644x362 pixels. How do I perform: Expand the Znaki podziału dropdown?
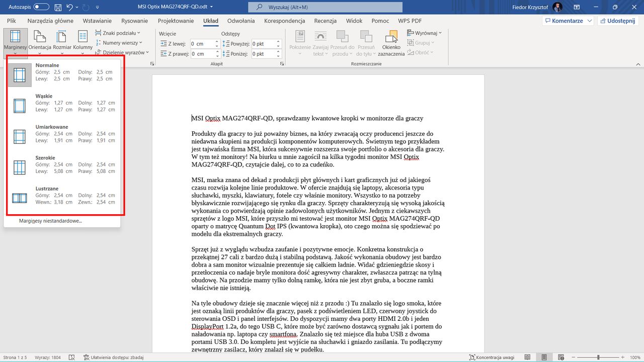pos(118,32)
